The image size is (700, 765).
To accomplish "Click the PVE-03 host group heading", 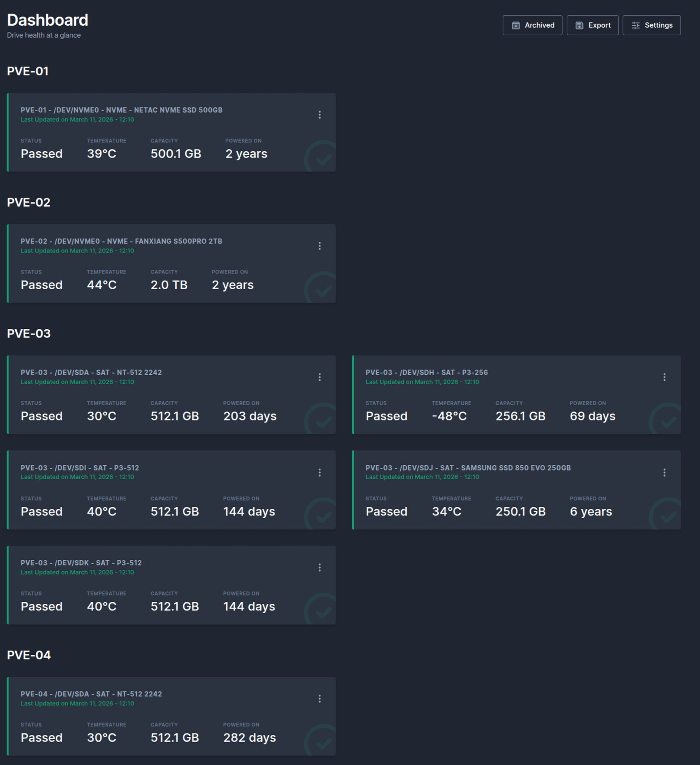I will 29,334.
